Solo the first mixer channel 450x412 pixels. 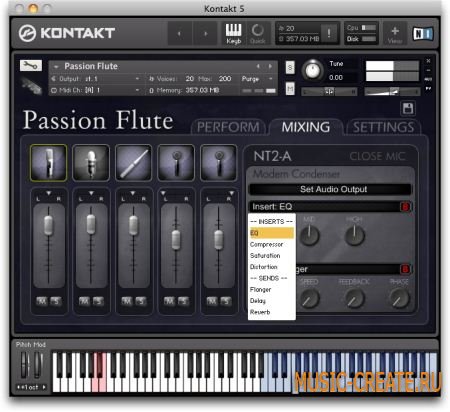pos(56,301)
